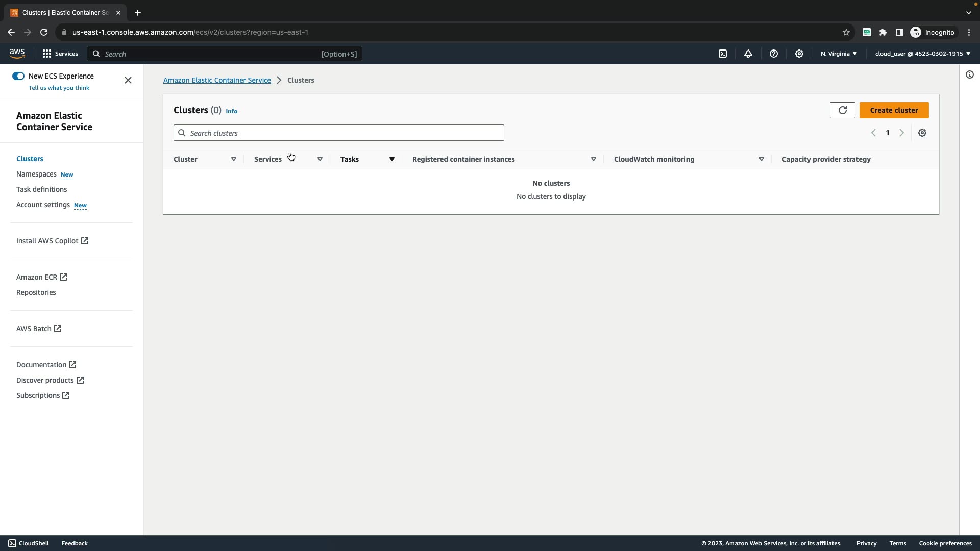Click the Create cluster button
The width and height of the screenshot is (980, 551).
[x=894, y=110]
